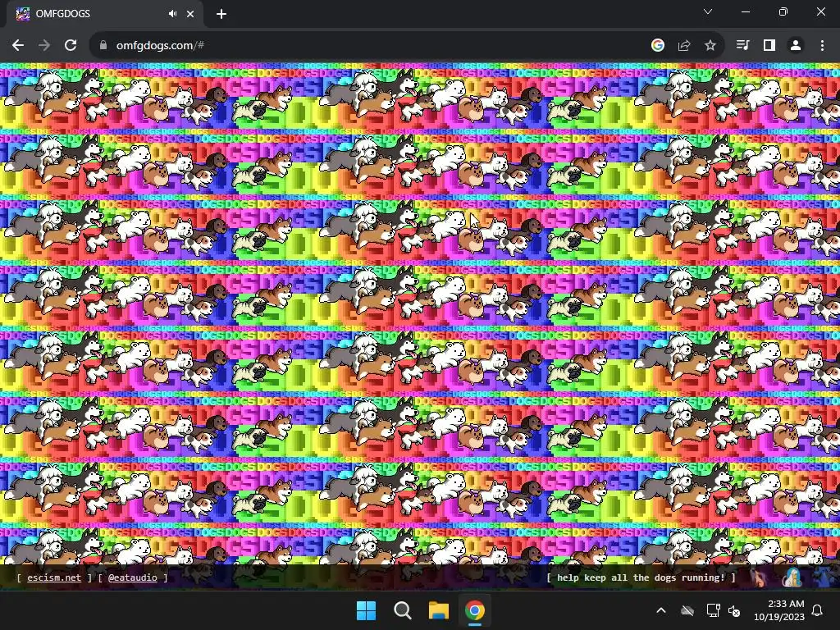Viewport: 840px width, 630px height.
Task: Open Windows taskbar search
Action: [402, 610]
